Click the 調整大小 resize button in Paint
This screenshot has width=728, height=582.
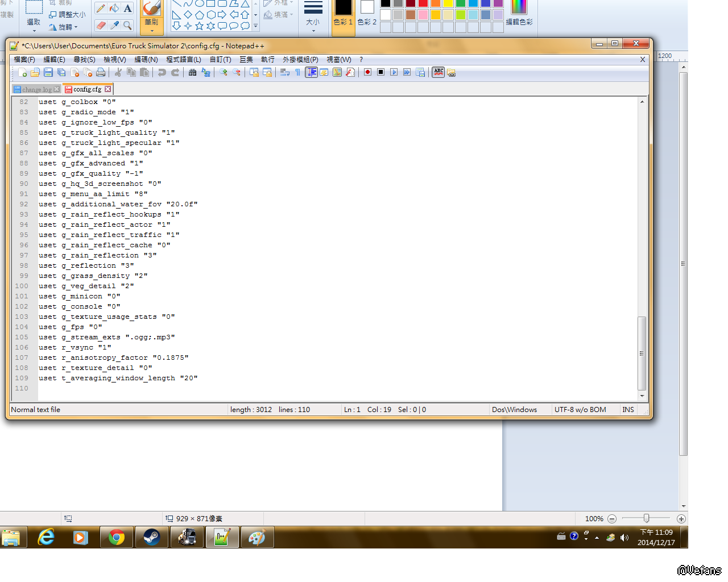67,15
